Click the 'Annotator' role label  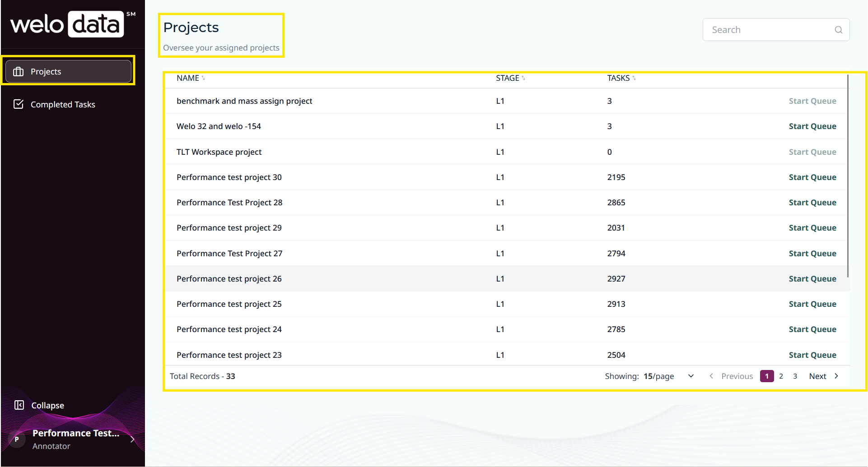click(51, 446)
